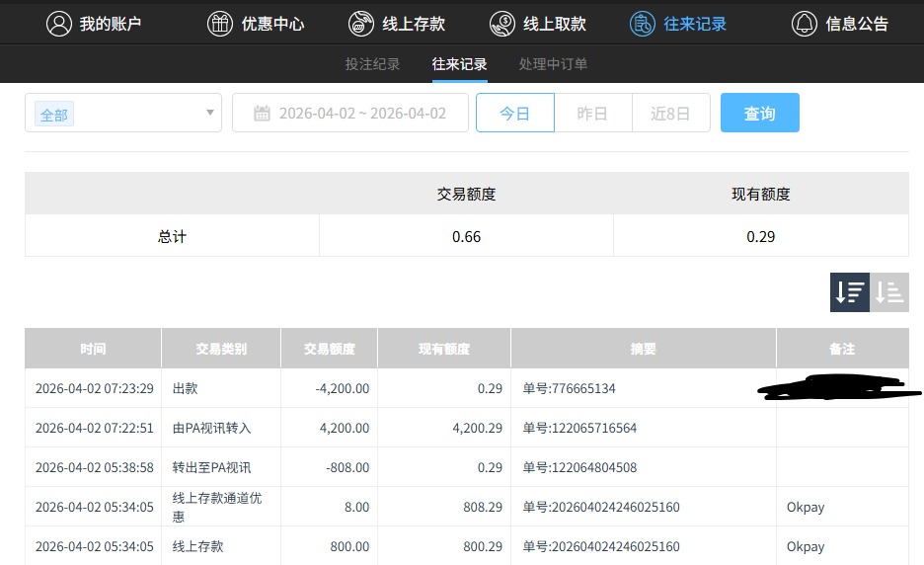This screenshot has width=924, height=565.
Task: Click the 信息公告 navigation link
Action: [857, 24]
